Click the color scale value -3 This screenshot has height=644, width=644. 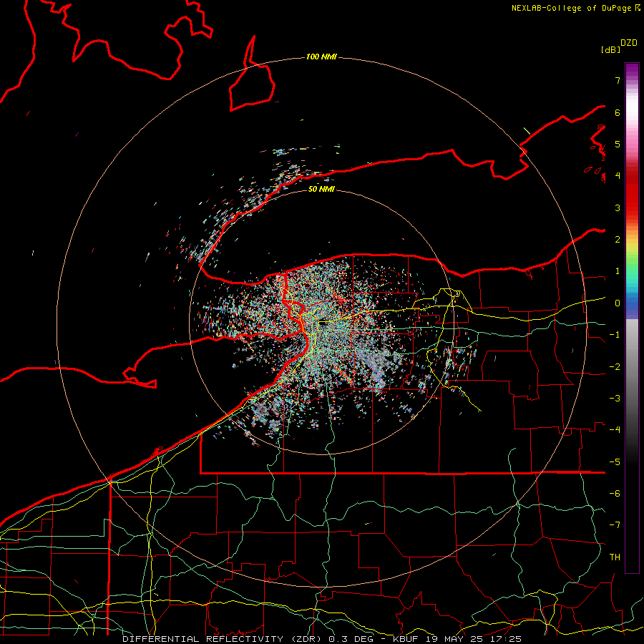coord(615,399)
